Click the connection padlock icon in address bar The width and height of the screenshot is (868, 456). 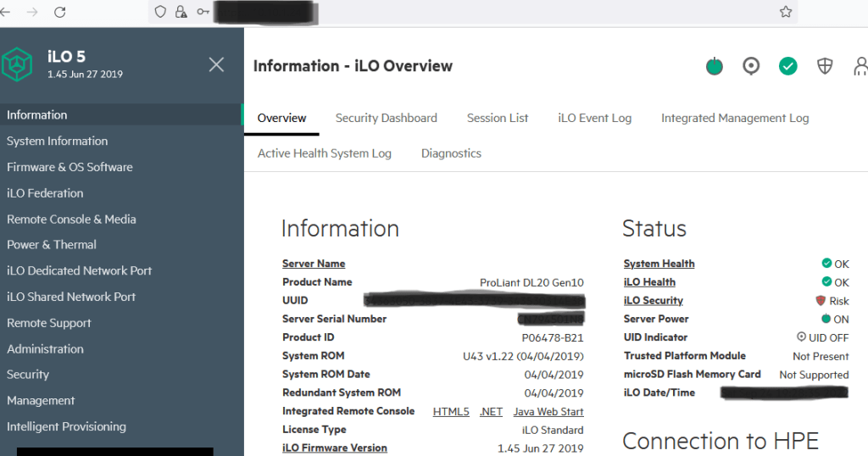[181, 12]
